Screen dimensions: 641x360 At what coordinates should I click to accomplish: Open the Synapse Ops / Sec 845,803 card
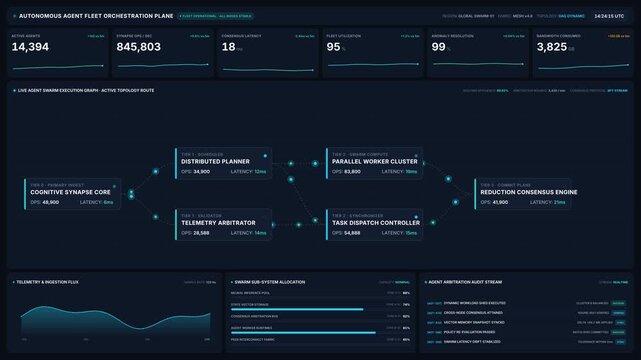point(163,53)
